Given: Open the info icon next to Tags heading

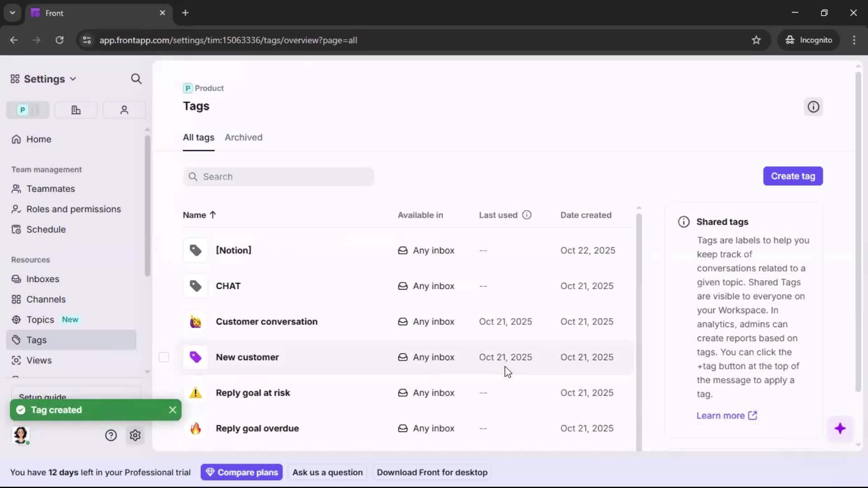Looking at the screenshot, I should 813,107.
